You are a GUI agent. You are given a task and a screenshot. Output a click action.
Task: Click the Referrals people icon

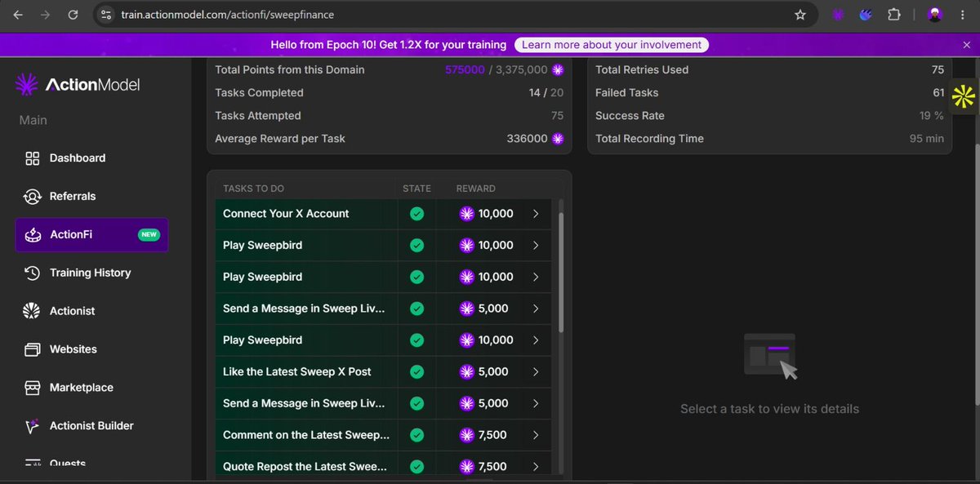click(x=32, y=197)
